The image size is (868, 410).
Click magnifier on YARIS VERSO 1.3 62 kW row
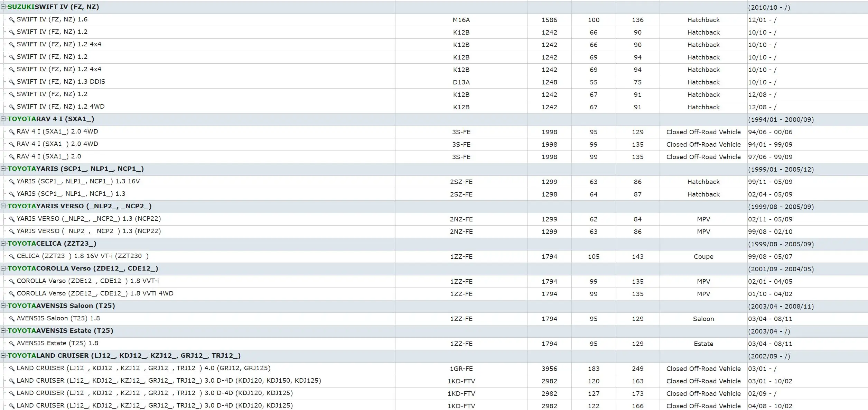pos(12,219)
